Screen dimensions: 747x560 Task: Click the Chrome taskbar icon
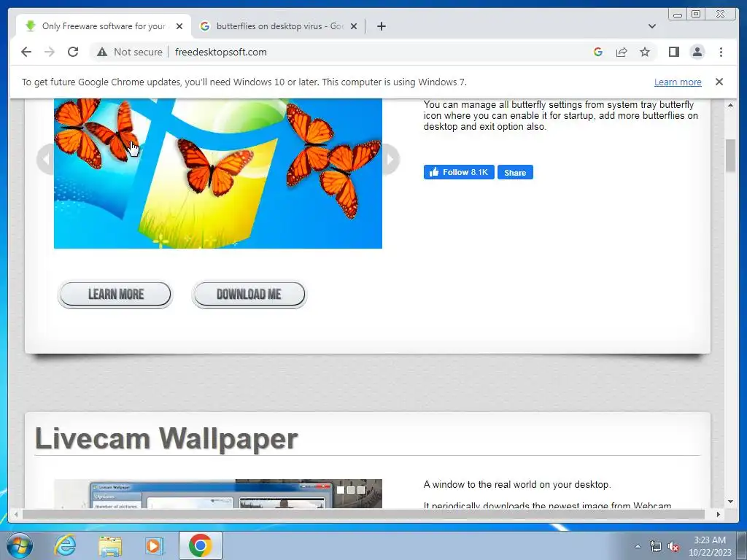(200, 545)
